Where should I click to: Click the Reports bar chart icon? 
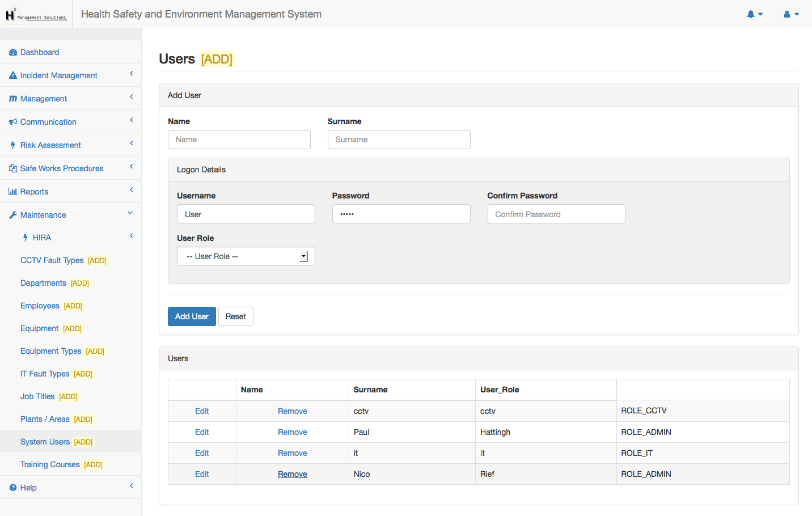pyautogui.click(x=13, y=192)
